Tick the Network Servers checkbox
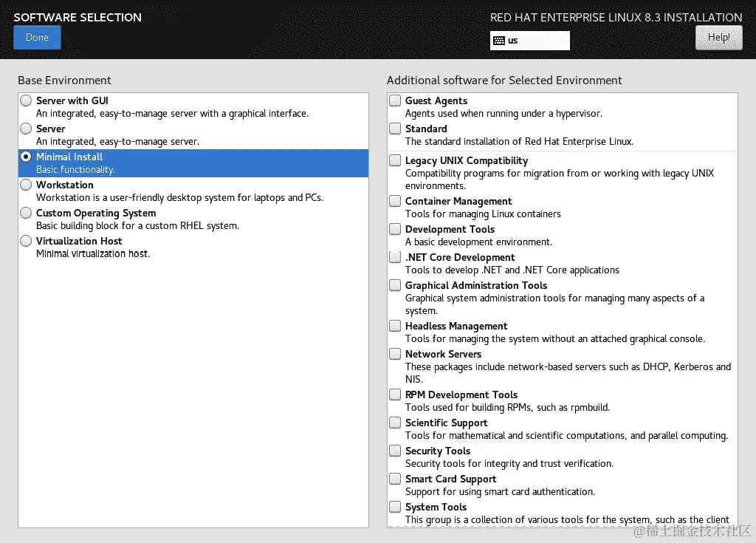This screenshot has width=756, height=543. click(396, 355)
